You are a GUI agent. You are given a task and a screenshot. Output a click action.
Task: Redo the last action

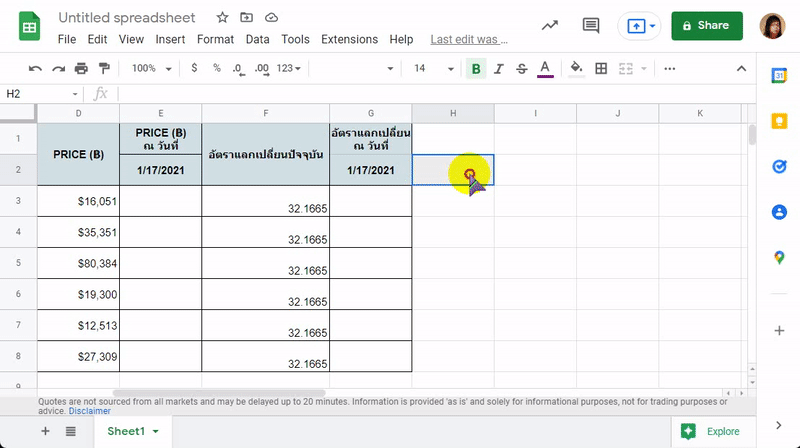[x=58, y=68]
